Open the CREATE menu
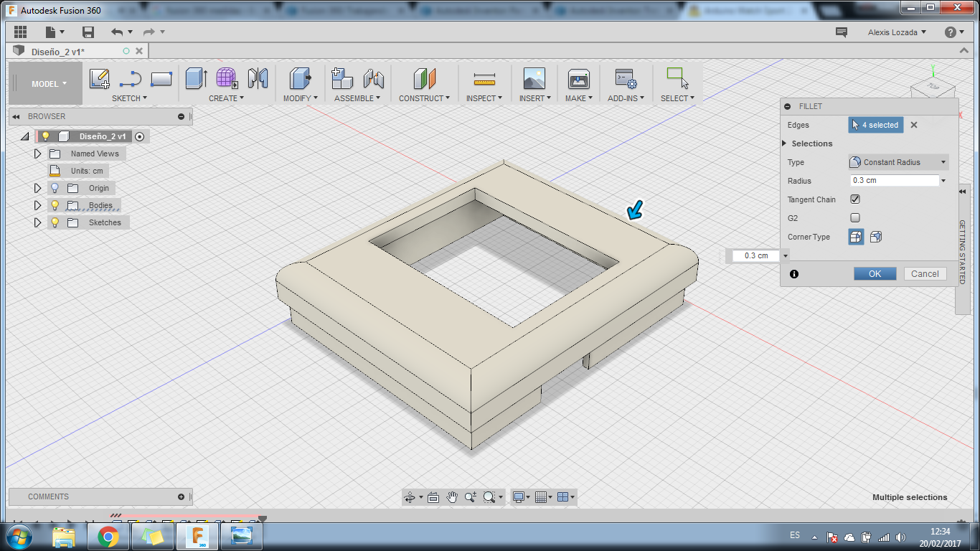 (227, 98)
